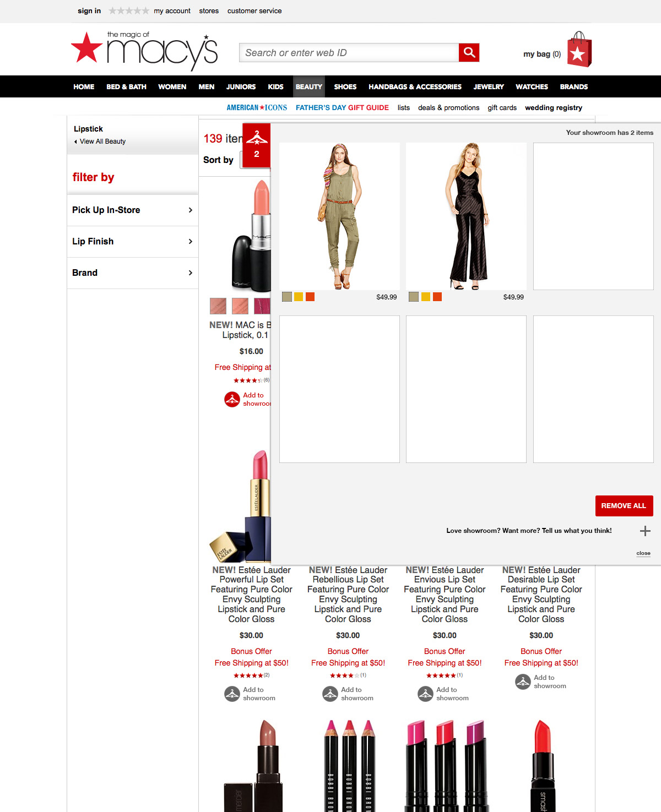Open green jumpsuit showroom thumbnail
The width and height of the screenshot is (661, 812).
pos(339,216)
